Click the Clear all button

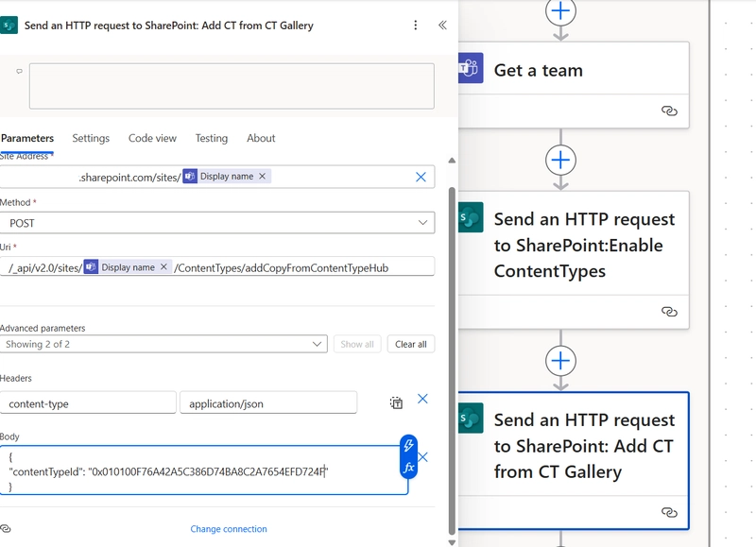coord(411,344)
